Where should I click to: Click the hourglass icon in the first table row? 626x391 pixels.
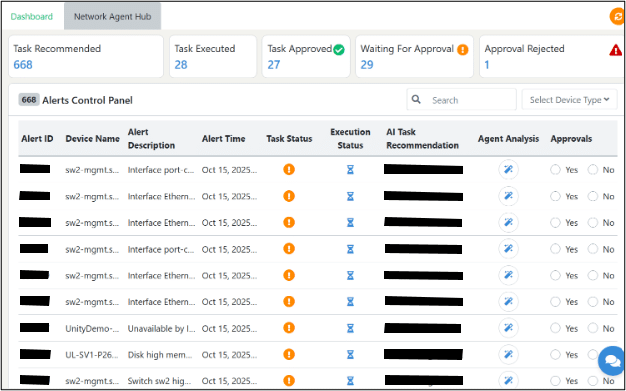click(350, 170)
